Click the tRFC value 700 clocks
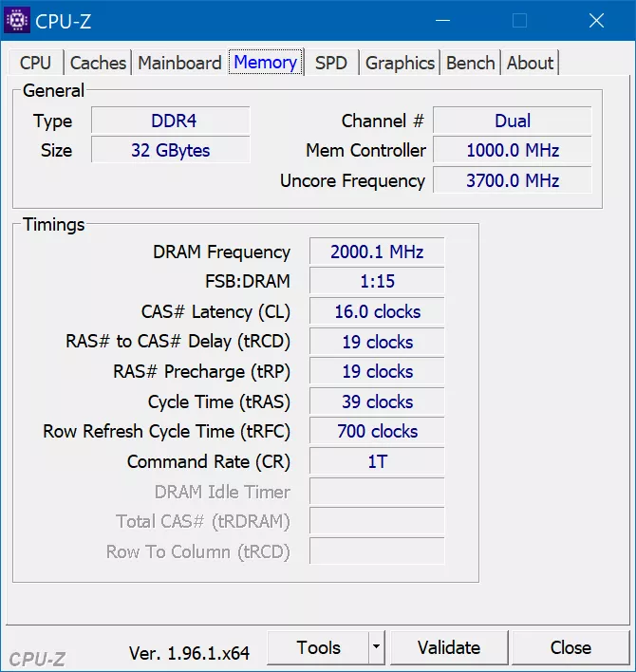 (377, 431)
